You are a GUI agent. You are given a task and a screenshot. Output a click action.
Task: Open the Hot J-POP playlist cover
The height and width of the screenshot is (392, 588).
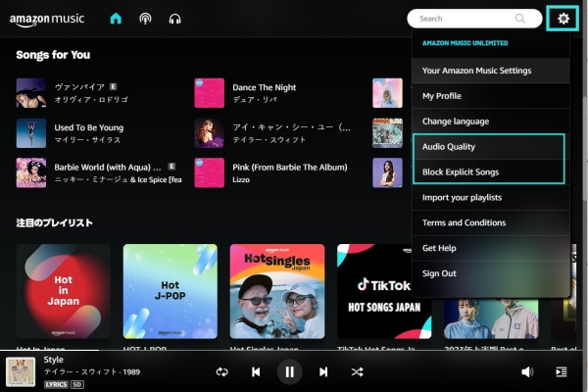pyautogui.click(x=171, y=291)
